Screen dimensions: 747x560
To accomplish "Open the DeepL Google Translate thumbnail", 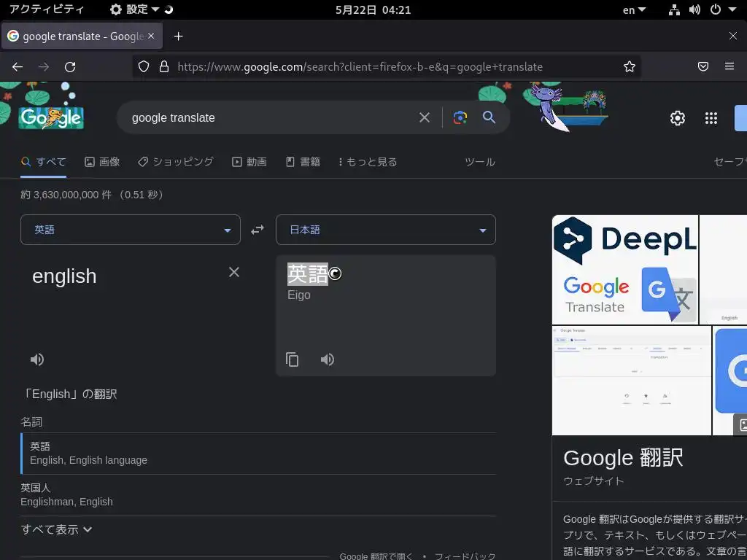I will pyautogui.click(x=624, y=270).
